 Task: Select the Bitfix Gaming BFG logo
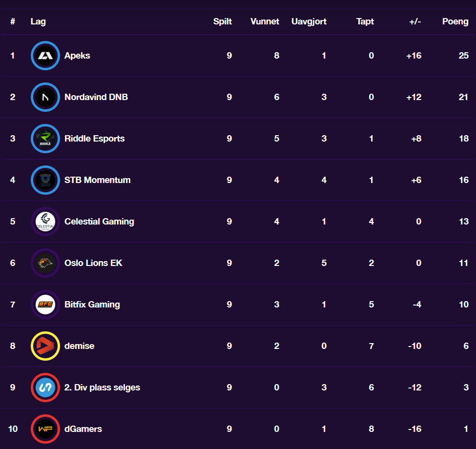pos(45,304)
